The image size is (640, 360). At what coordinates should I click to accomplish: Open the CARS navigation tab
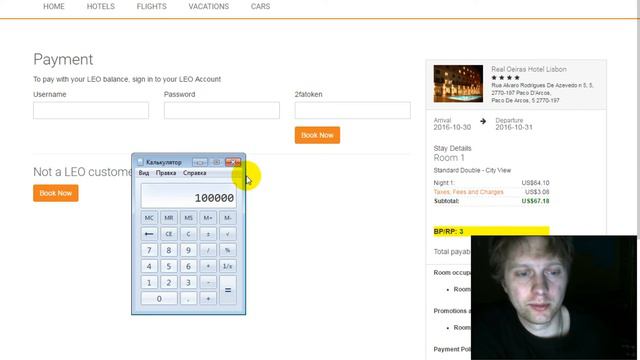point(260,7)
